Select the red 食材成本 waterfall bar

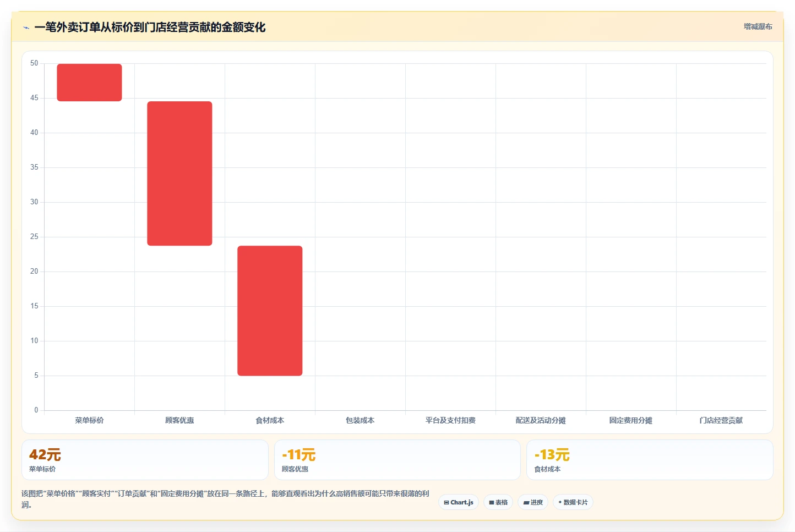[270, 311]
